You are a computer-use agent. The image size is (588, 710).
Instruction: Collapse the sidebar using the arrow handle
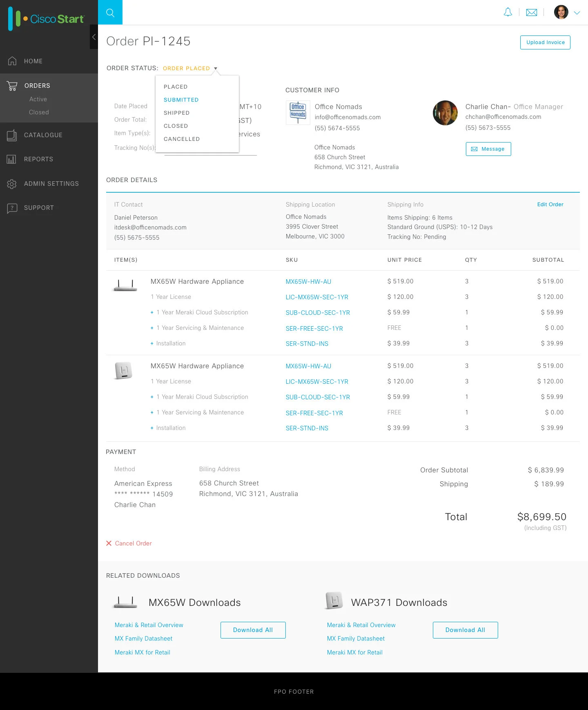tap(94, 37)
